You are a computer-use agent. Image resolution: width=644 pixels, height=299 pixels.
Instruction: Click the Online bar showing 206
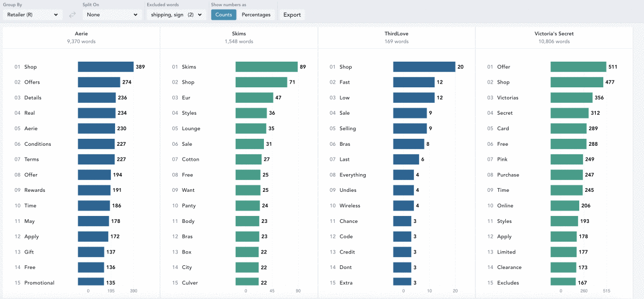coord(565,206)
